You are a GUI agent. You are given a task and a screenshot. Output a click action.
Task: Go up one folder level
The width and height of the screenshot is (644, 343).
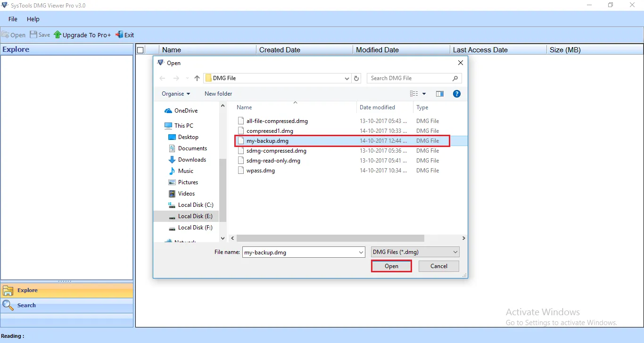pyautogui.click(x=197, y=78)
